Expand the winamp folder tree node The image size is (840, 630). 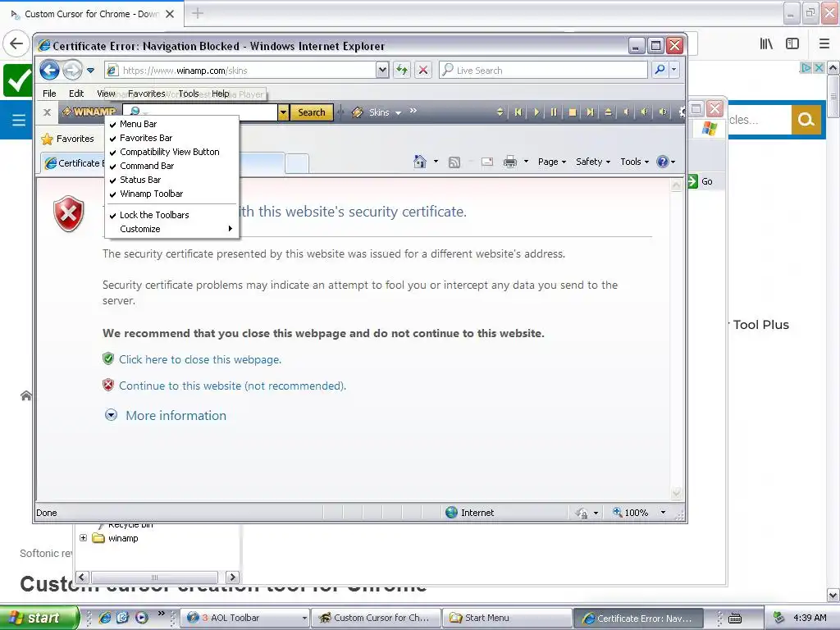(83, 538)
